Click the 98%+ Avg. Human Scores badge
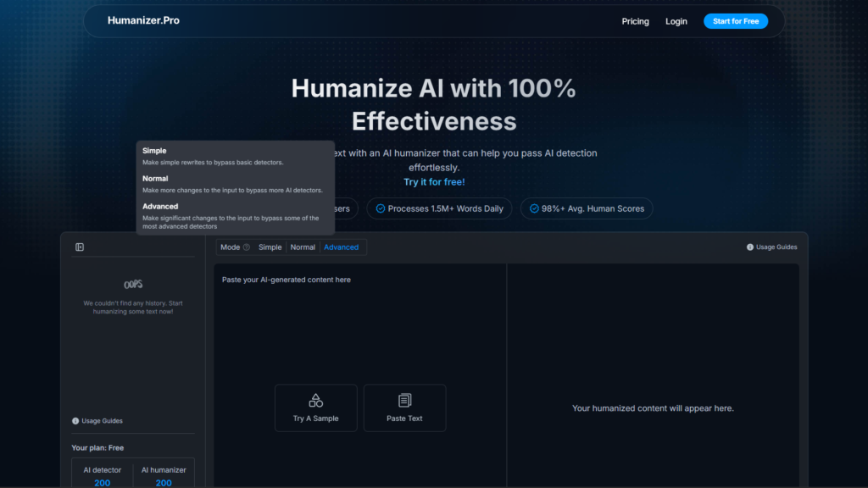 (x=586, y=208)
